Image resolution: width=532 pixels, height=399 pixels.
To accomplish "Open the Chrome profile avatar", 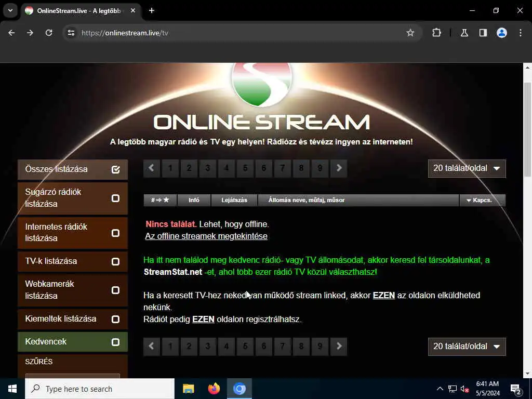I will point(502,33).
